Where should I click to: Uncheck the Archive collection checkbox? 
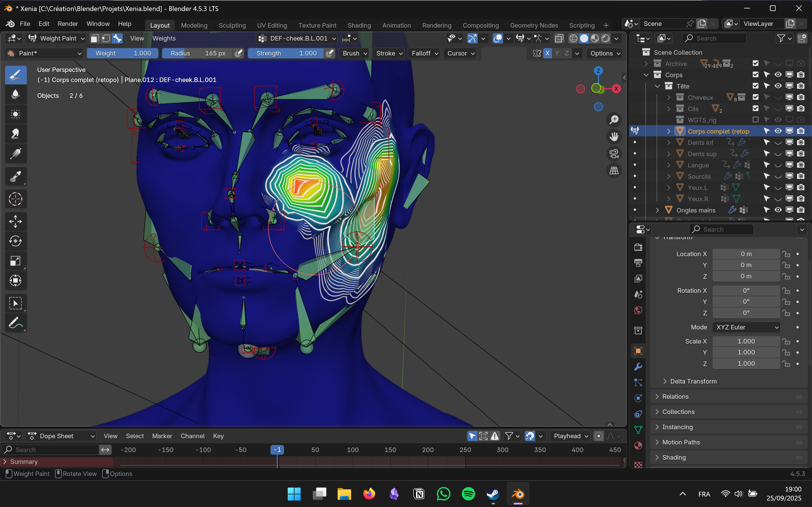coord(755,63)
